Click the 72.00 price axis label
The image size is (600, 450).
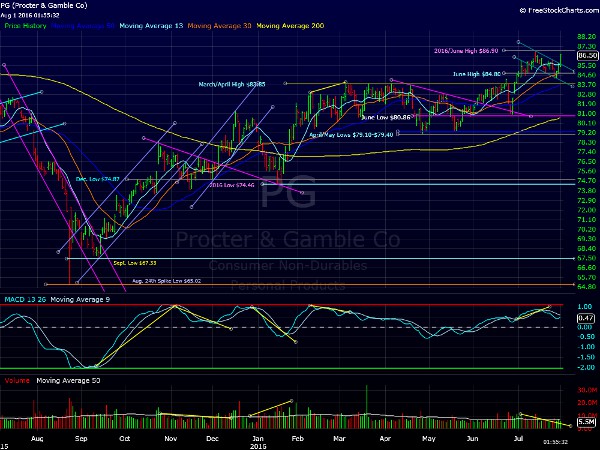coord(586,210)
